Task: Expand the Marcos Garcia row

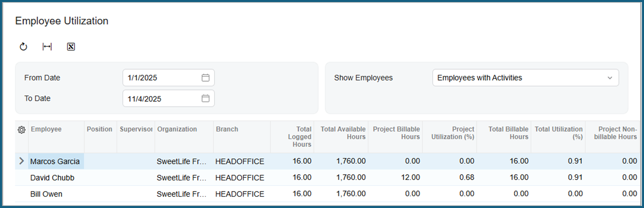Action: point(22,161)
